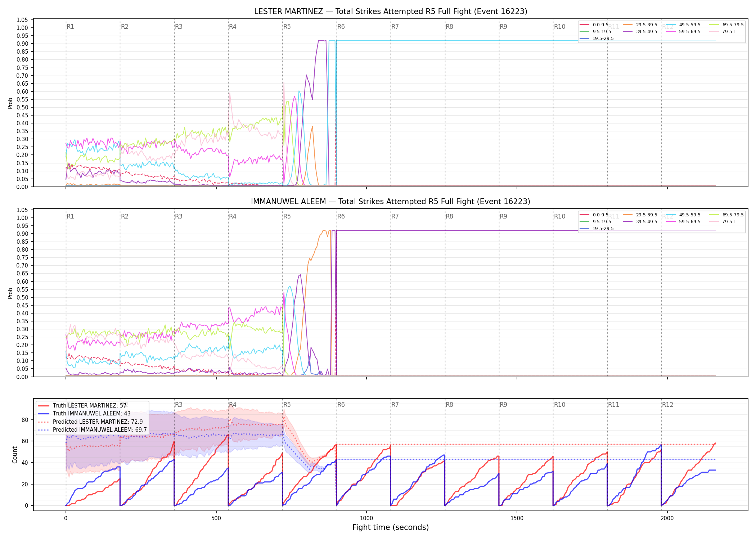
Task: Click the 49.5-59.5 legend entry in Lester Martinez chart
Action: tap(683, 25)
